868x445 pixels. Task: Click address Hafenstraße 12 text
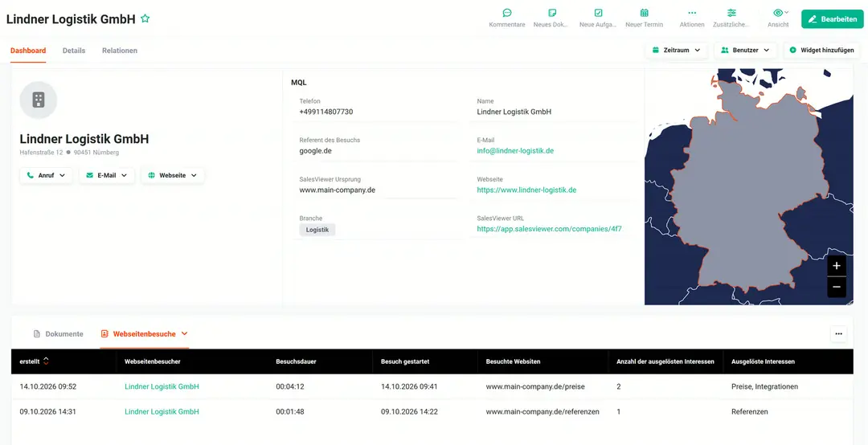41,152
